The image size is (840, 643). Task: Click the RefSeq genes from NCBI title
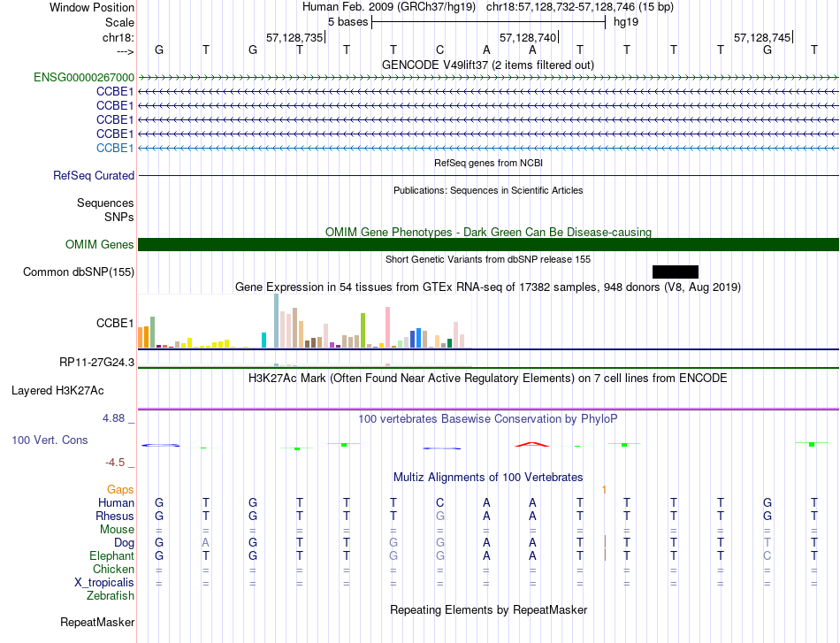click(x=488, y=163)
